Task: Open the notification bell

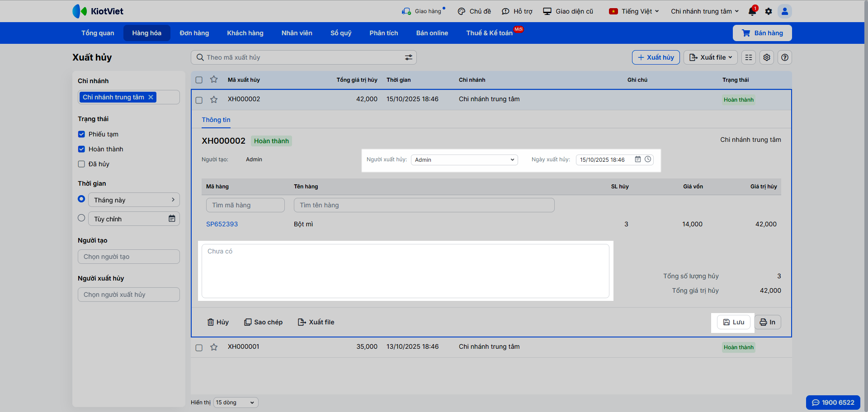Action: click(x=752, y=11)
